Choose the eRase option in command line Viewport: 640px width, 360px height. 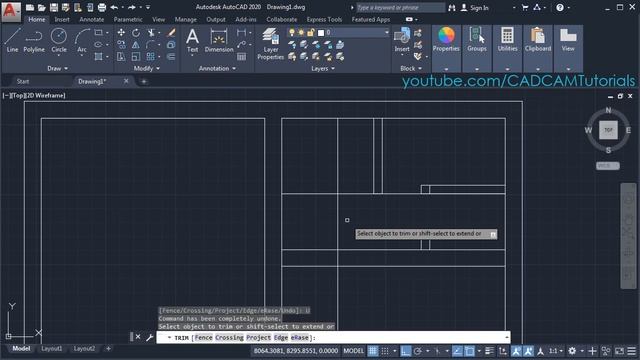coord(300,338)
